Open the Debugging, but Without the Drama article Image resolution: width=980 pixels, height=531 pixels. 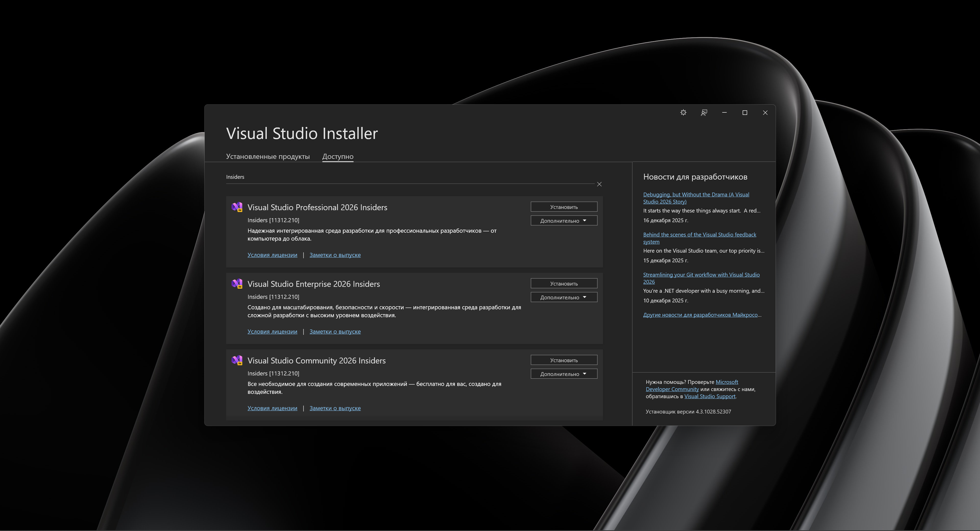[x=696, y=195]
